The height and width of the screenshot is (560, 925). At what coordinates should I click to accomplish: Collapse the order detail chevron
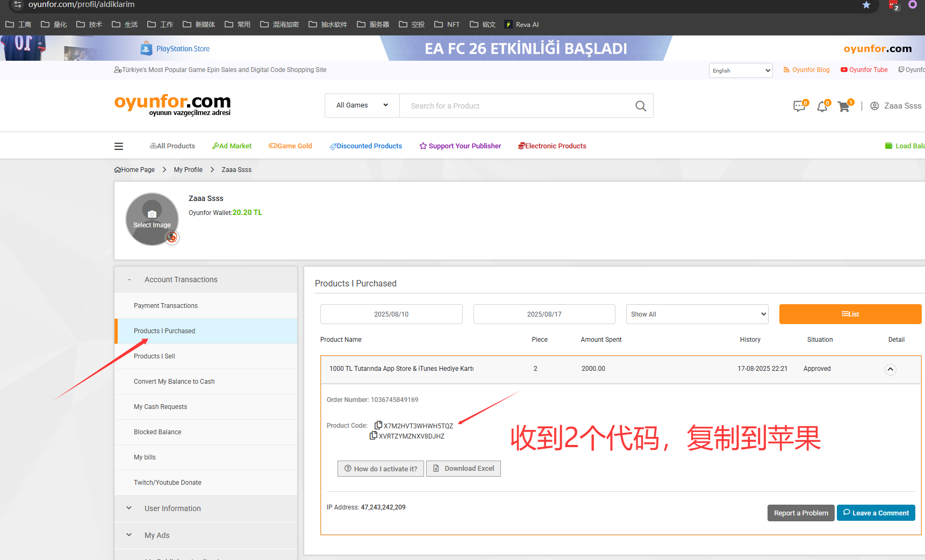(890, 369)
